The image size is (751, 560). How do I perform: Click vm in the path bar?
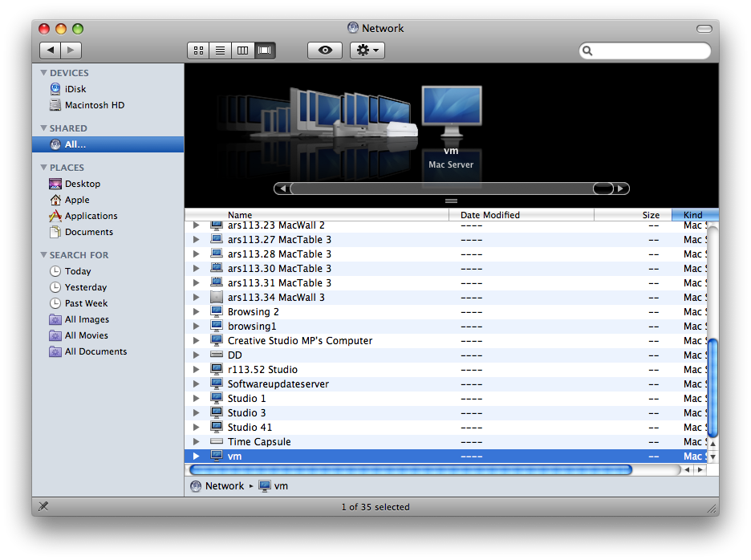coord(274,485)
